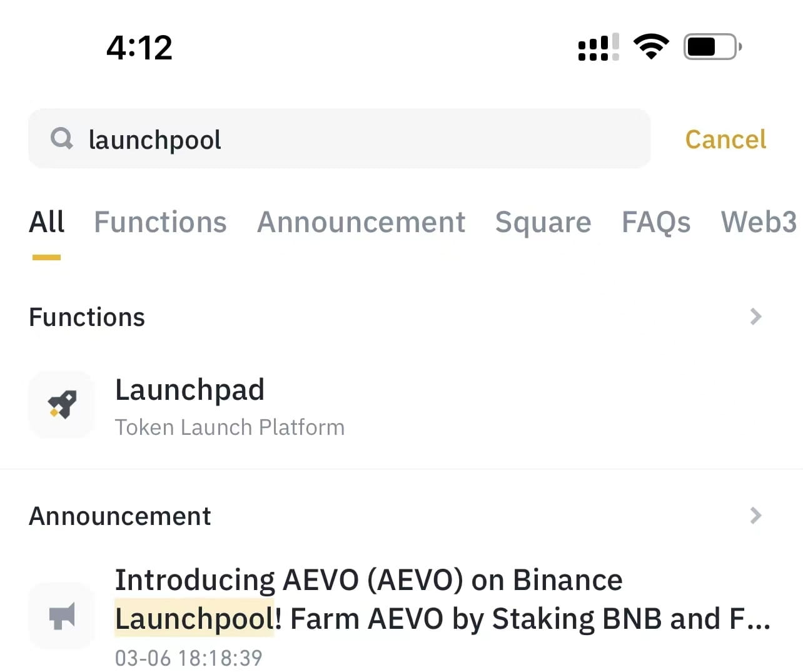The height and width of the screenshot is (672, 803).
Task: Open the Announcement tab
Action: [x=361, y=223]
